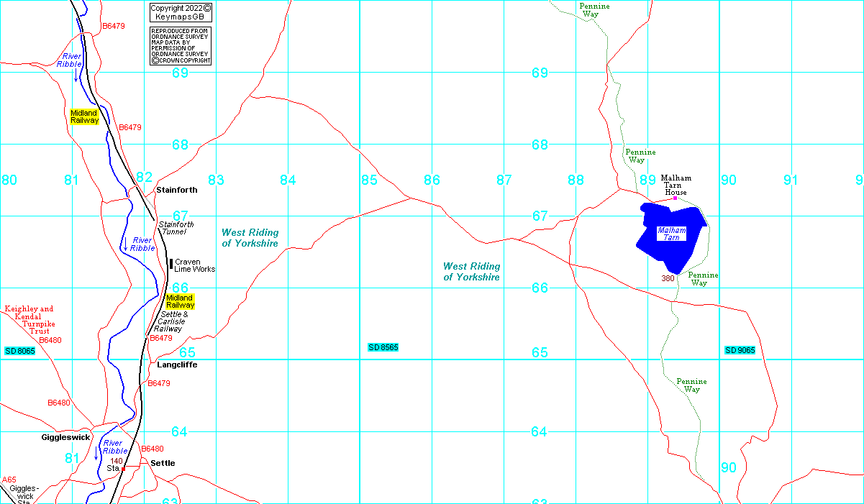Click the Stainforth Tunnel label

click(176, 228)
